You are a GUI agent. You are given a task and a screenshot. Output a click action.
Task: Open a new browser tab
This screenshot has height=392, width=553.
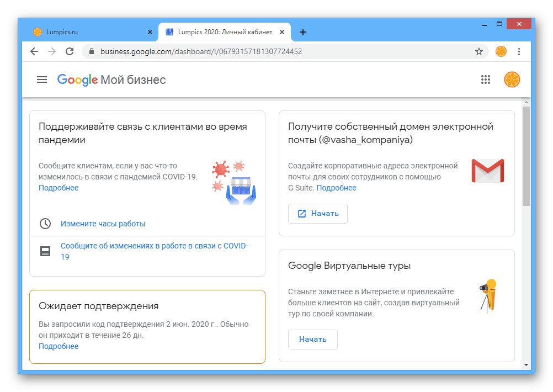[x=303, y=32]
